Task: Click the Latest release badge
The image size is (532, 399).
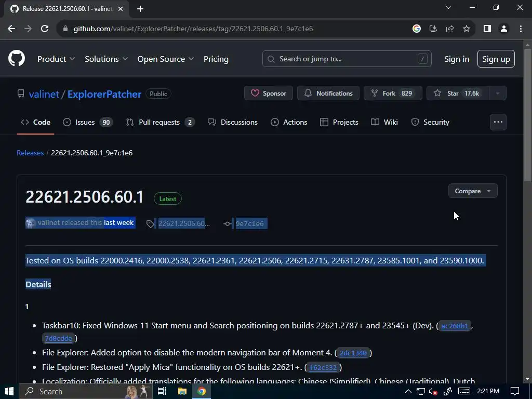Action: coord(168,199)
